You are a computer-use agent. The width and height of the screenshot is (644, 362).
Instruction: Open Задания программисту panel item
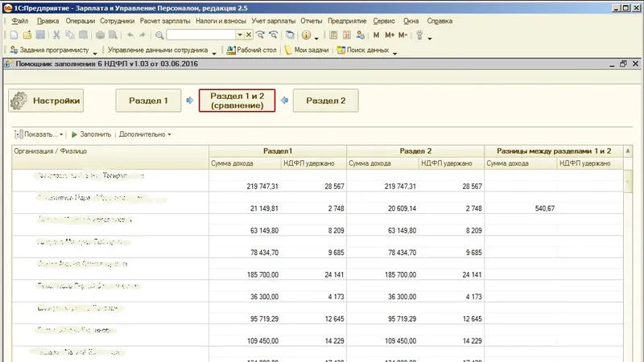[49, 50]
